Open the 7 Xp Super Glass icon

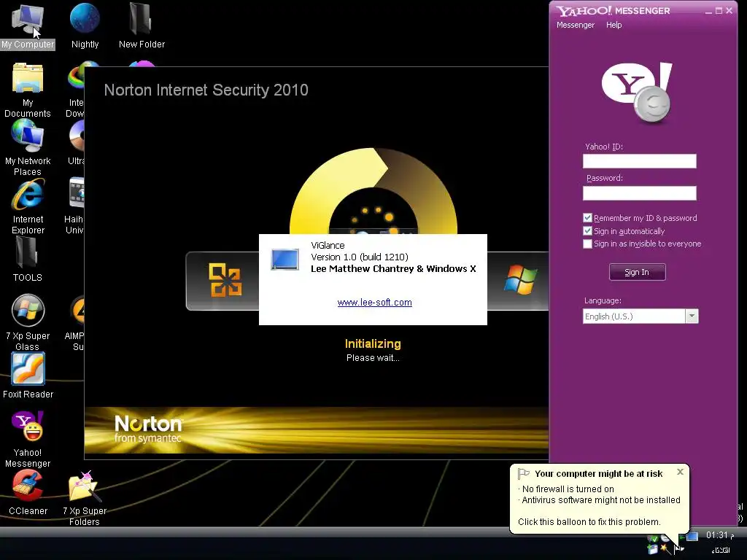coord(28,323)
